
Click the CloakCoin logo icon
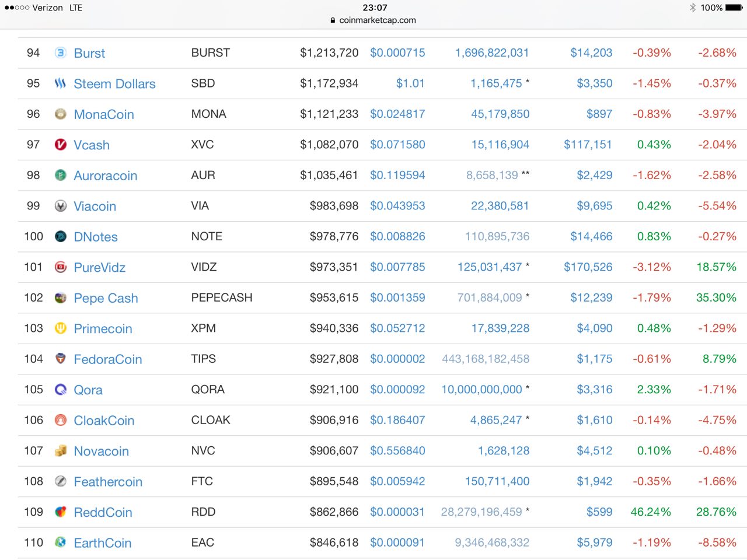tap(60, 420)
